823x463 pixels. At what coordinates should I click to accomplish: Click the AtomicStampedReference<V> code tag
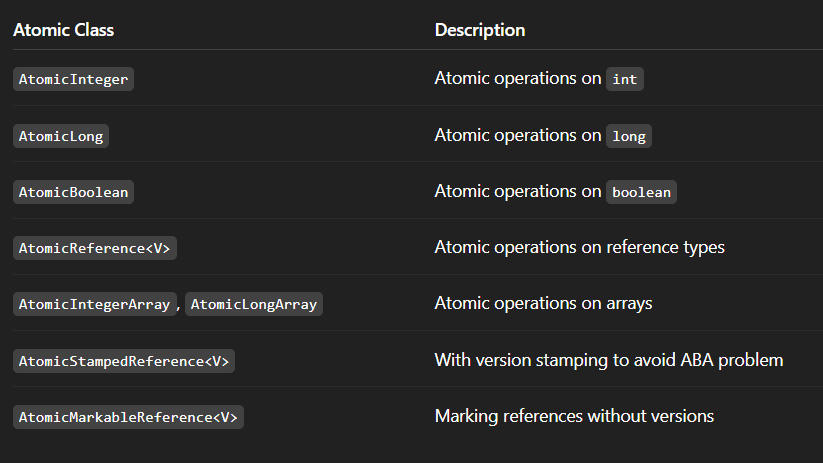click(124, 361)
